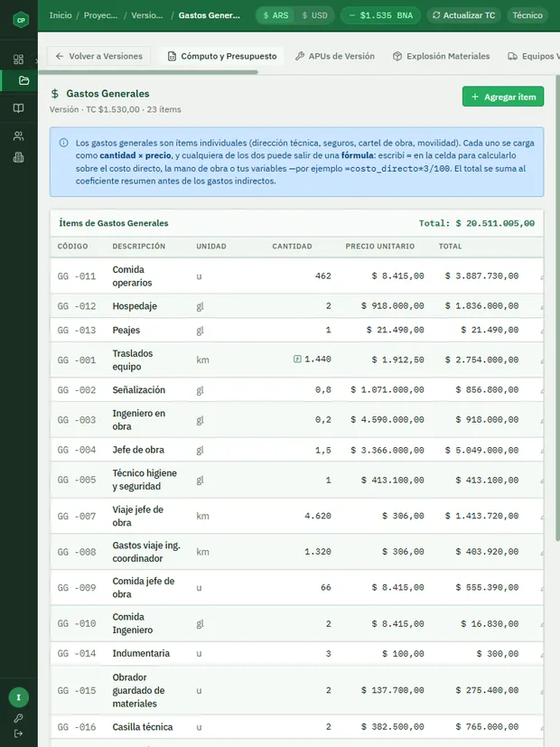Screen dimensions: 560x747
Task: Click quantity 462 in Comida operarios row
Action: (322, 275)
